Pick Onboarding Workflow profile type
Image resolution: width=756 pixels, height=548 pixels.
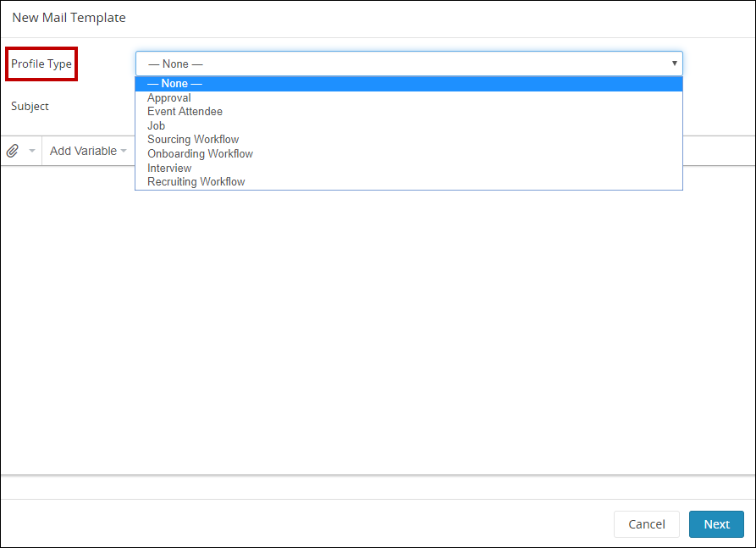[x=409, y=154]
